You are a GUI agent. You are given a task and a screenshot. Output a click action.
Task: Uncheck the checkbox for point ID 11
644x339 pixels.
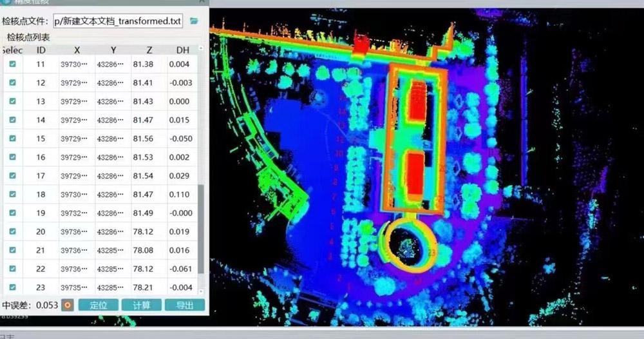(x=13, y=64)
